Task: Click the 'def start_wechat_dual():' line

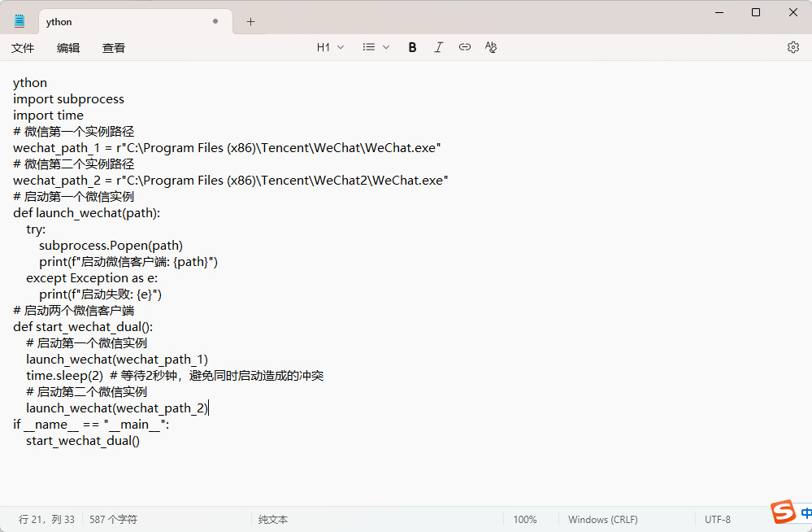Action: 83,327
